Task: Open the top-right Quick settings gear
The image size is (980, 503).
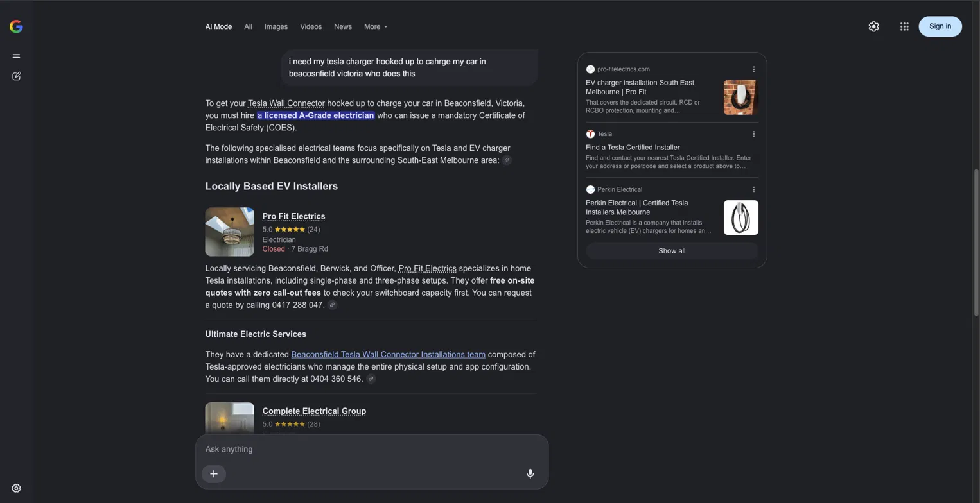Action: point(873,26)
